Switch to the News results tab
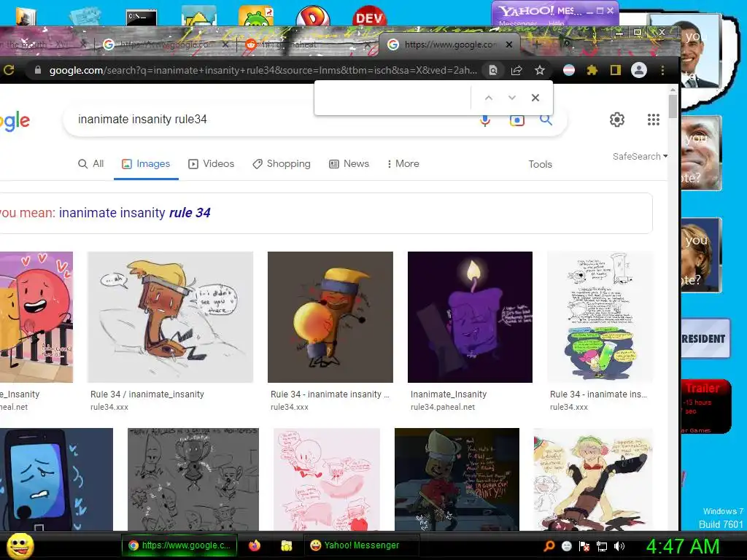Viewport: 747px width, 560px height. point(349,164)
